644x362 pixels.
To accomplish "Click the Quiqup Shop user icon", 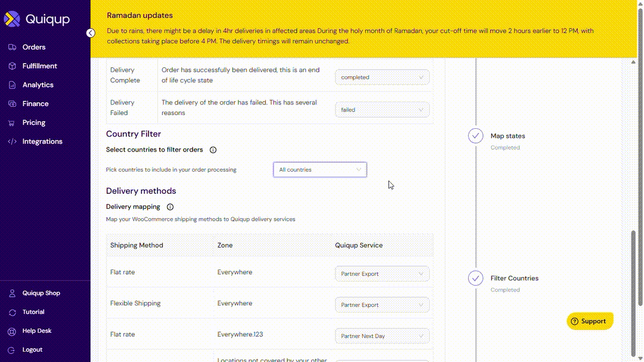I will point(12,293).
